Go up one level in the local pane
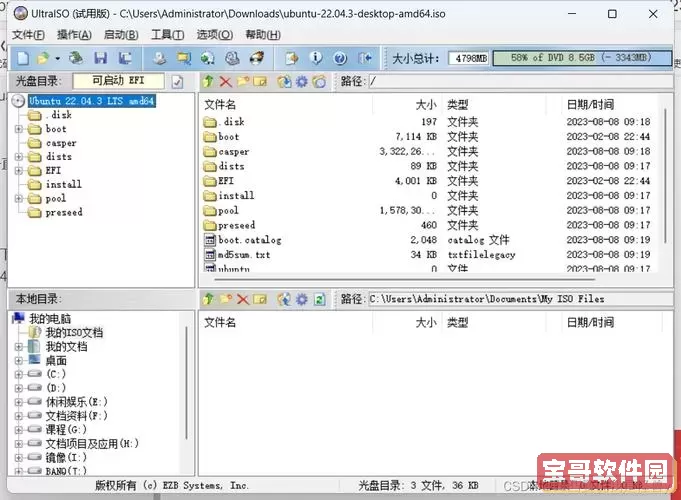The image size is (681, 500). 208,299
